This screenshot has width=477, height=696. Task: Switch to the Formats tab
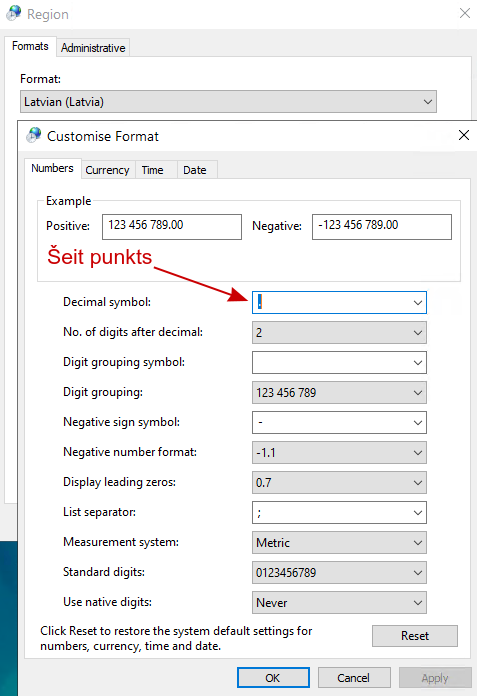[x=30, y=46]
